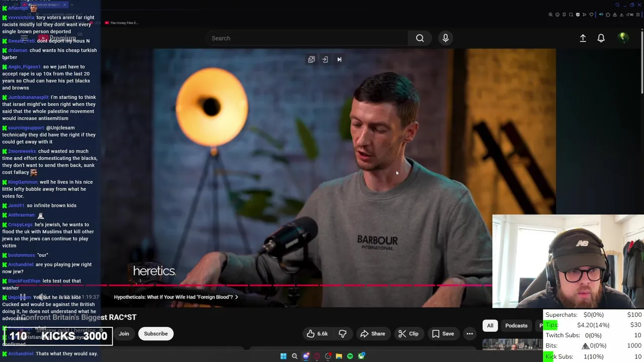
Task: Click the 'Tips:' goal label
Action: (552, 325)
